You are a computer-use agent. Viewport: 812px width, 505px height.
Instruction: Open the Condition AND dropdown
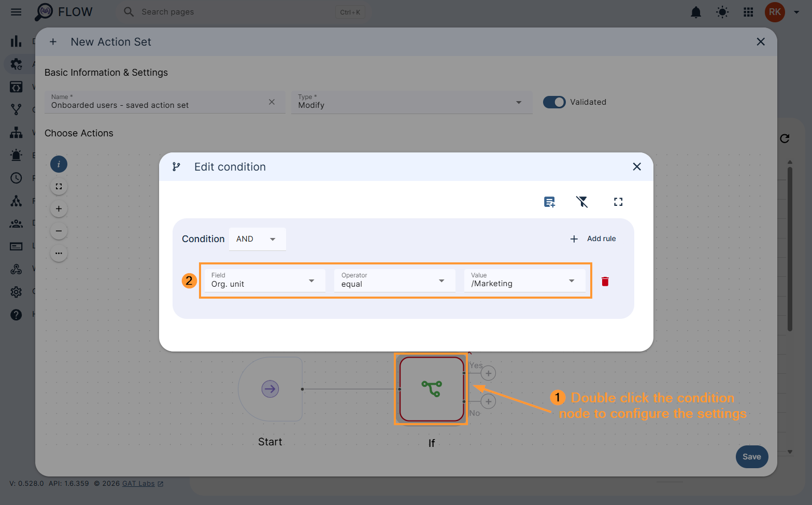point(257,239)
